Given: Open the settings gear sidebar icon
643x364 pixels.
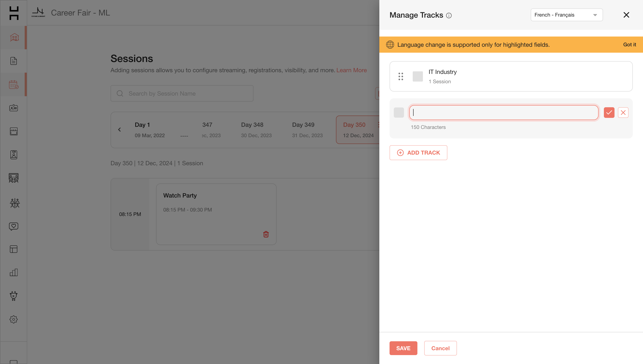Looking at the screenshot, I should (14, 319).
